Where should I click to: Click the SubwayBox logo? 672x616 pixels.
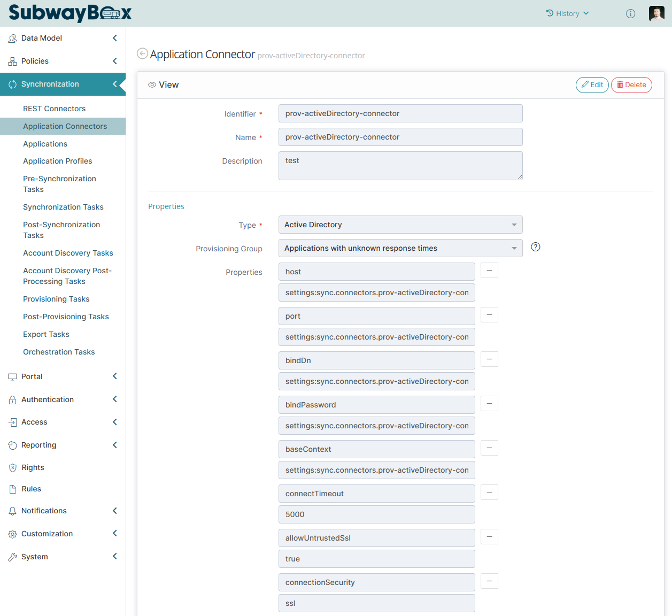pos(70,13)
